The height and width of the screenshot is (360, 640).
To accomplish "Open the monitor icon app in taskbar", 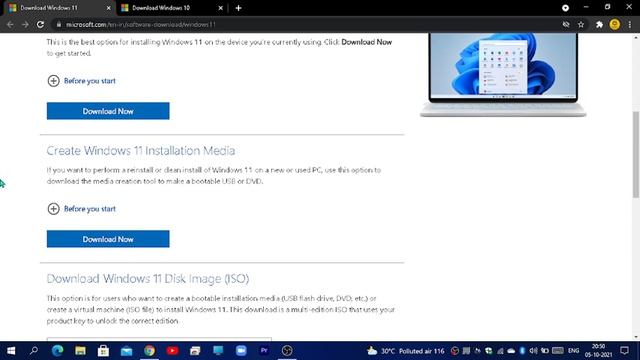I will click(218, 351).
